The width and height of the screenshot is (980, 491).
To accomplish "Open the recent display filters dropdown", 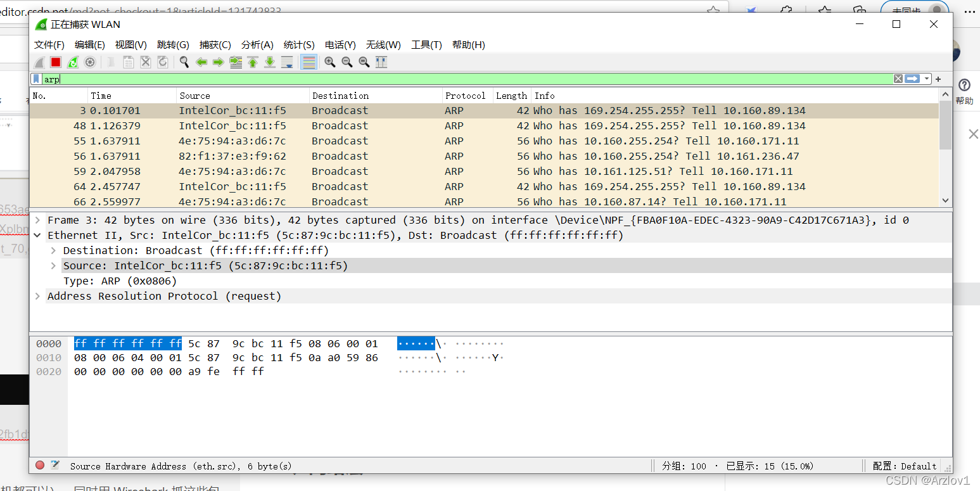I will [x=927, y=79].
